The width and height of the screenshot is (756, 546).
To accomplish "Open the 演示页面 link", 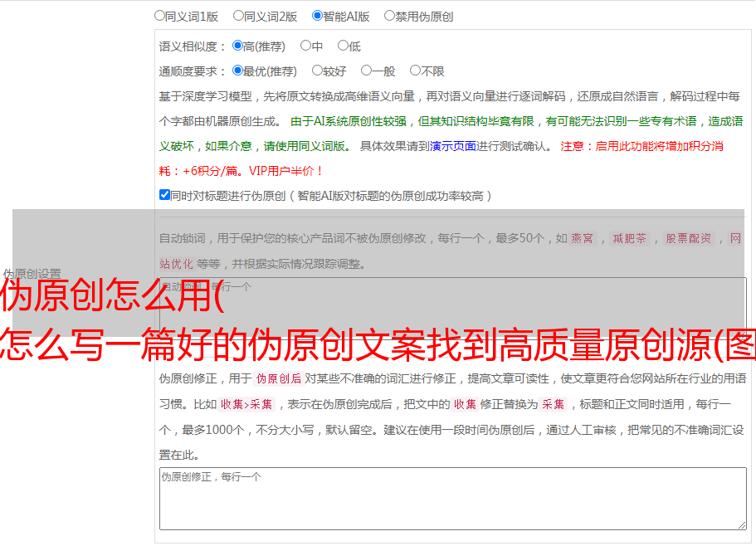I will tap(453, 146).
